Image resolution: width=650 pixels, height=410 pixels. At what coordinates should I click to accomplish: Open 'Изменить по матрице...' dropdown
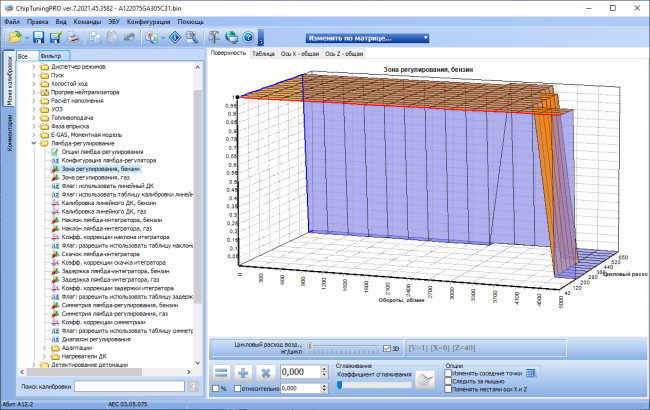[367, 38]
